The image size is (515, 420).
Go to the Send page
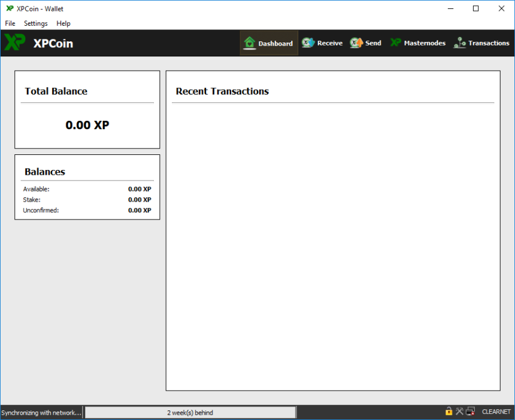[365, 43]
